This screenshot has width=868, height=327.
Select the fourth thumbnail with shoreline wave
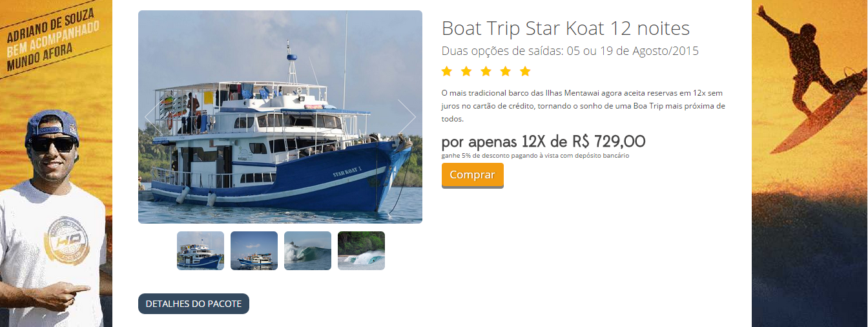pyautogui.click(x=361, y=251)
